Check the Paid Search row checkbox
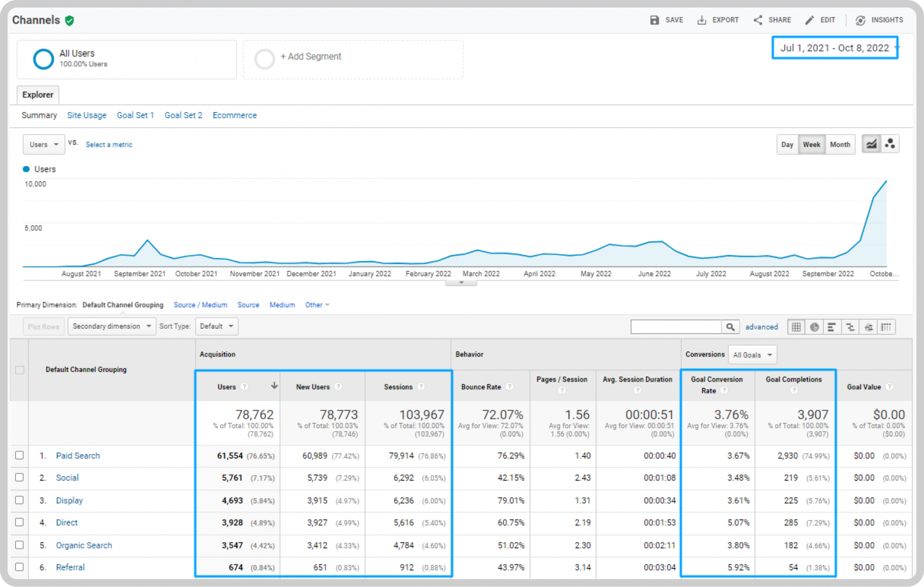Viewport: 924px width, 587px height. pos(20,455)
